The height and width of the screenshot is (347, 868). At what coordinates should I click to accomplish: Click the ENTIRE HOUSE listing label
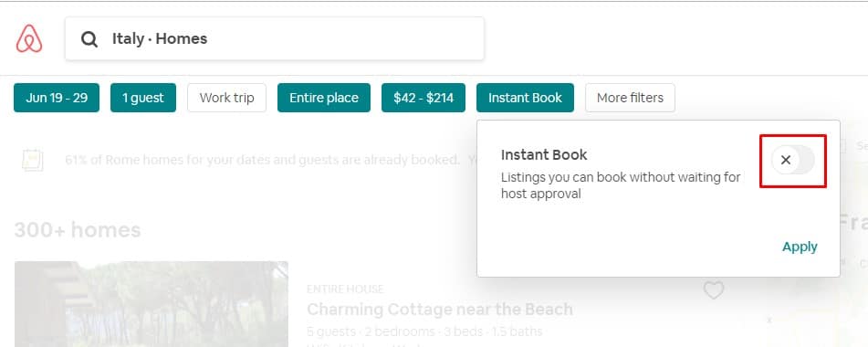click(x=345, y=289)
